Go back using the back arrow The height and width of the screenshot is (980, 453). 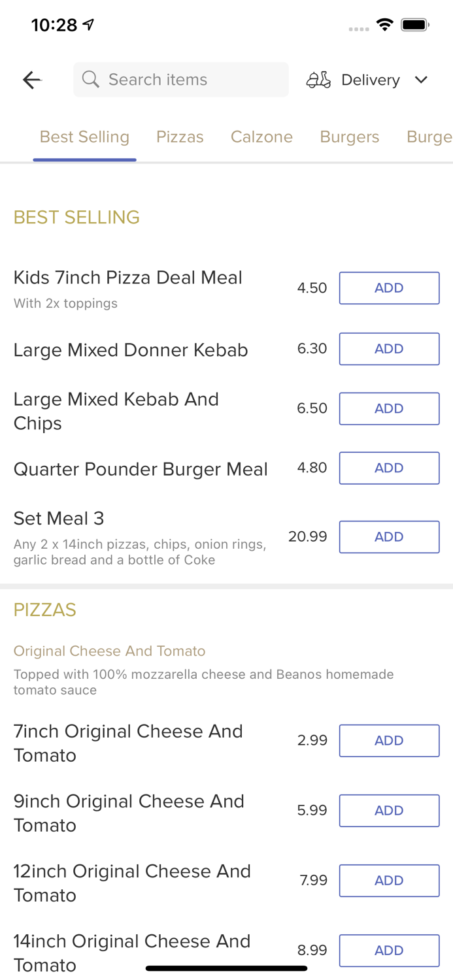[31, 79]
